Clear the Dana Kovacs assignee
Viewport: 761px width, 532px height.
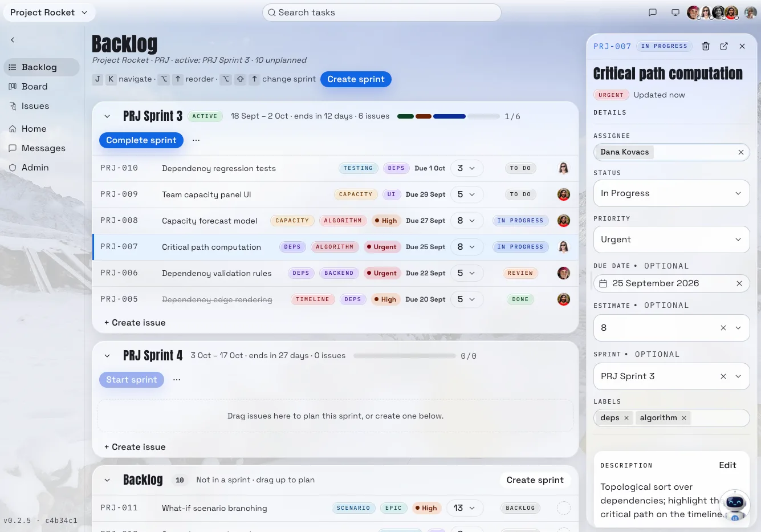(x=741, y=152)
